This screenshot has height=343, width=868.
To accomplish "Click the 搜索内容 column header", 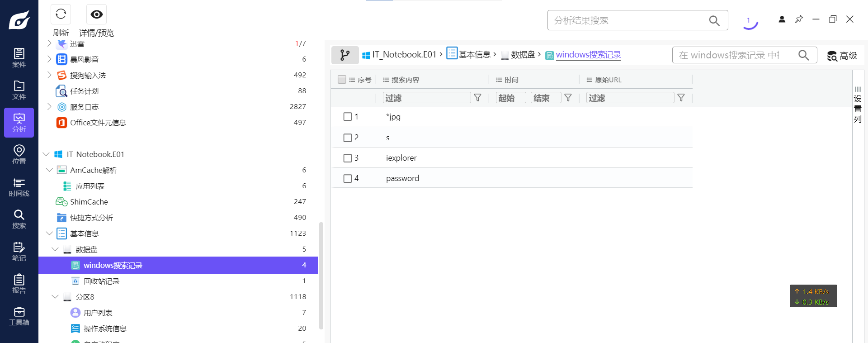I will click(x=405, y=80).
